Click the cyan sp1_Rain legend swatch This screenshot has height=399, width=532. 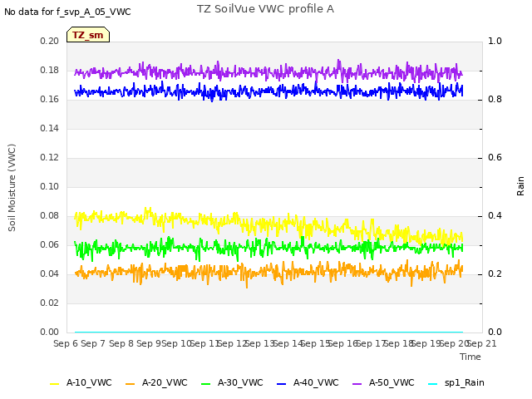pos(433,384)
